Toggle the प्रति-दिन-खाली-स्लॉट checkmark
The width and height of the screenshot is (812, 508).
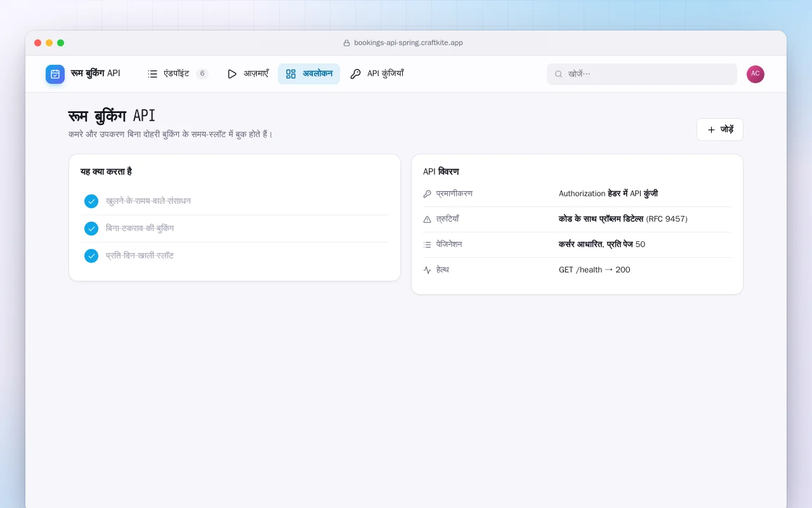point(91,256)
